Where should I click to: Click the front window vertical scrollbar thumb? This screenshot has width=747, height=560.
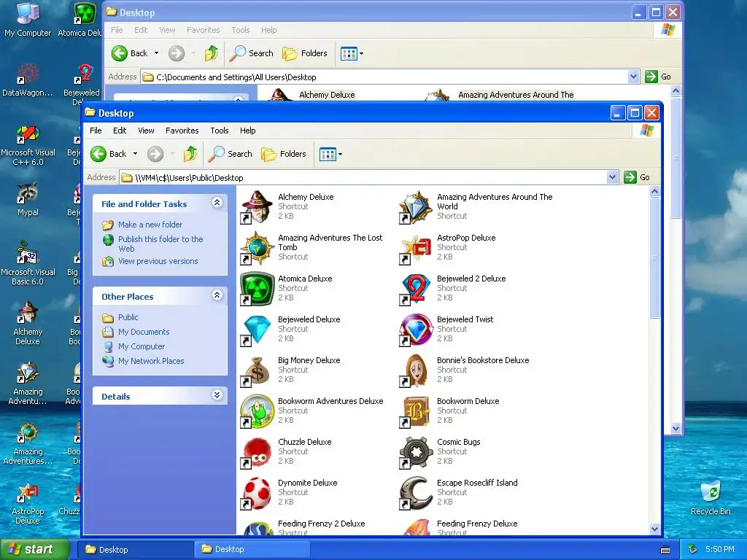(x=654, y=257)
